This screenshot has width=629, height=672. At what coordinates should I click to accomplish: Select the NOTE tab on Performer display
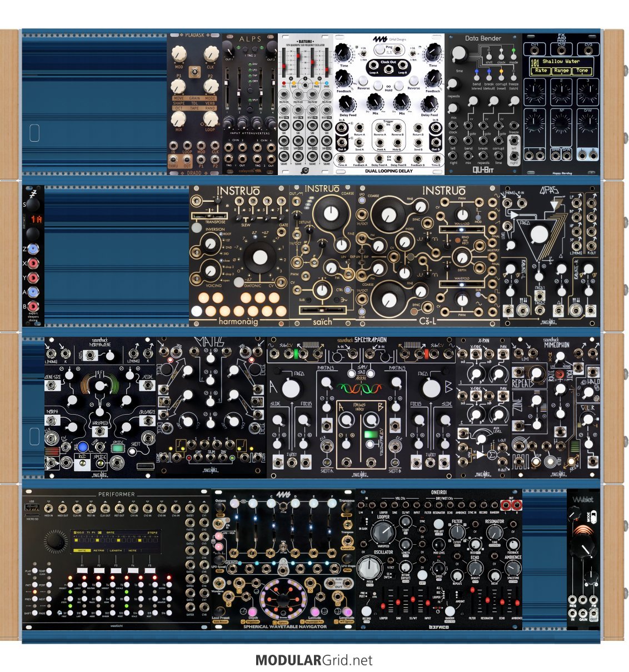click(x=132, y=551)
